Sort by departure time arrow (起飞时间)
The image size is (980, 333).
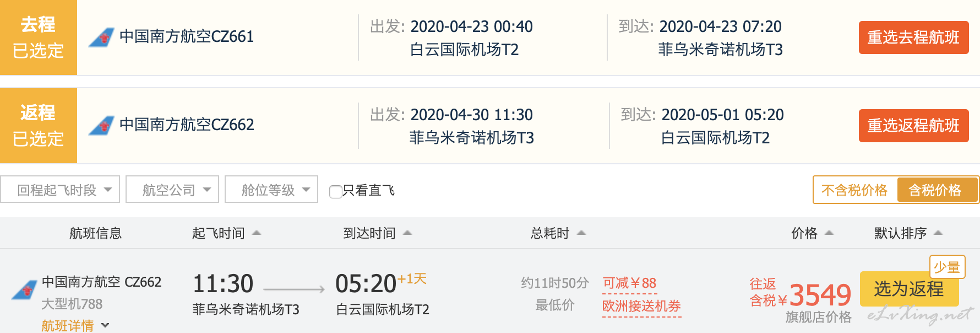tap(257, 233)
